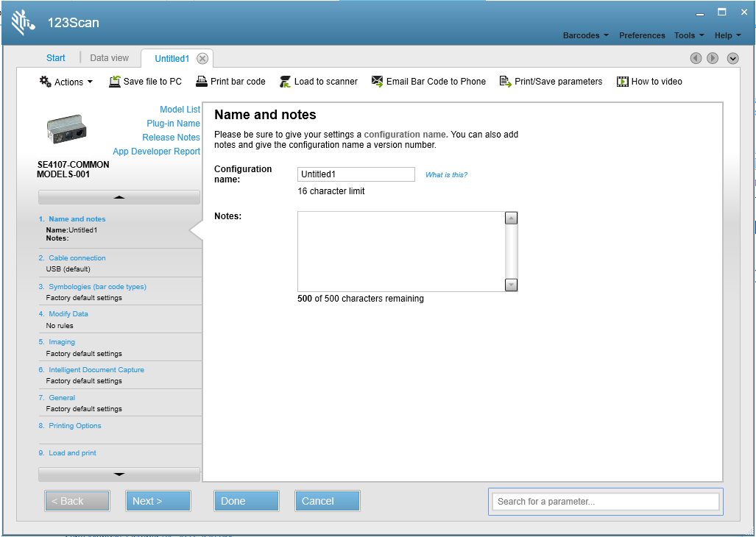756x537 pixels.
Task: Click the Load to scanner icon
Action: [x=285, y=82]
